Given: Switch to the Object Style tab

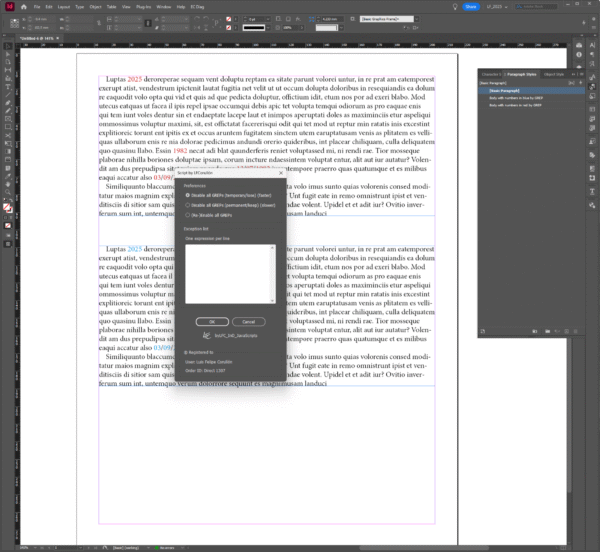Looking at the screenshot, I should pyautogui.click(x=554, y=74).
